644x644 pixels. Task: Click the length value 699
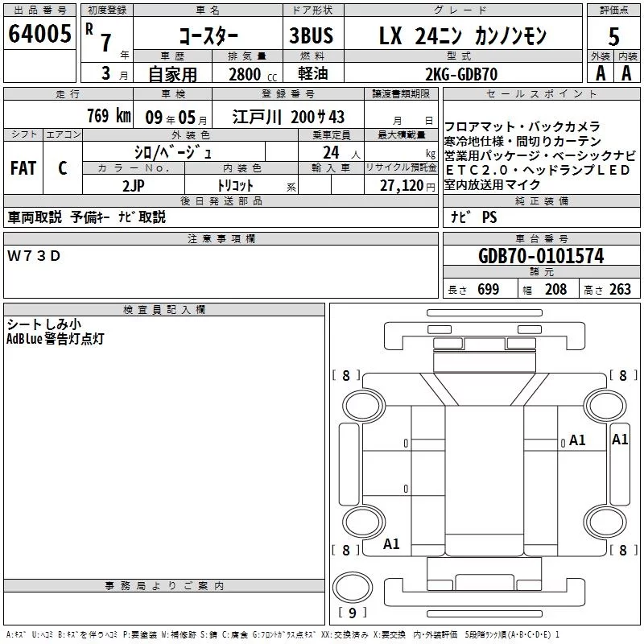tap(489, 290)
